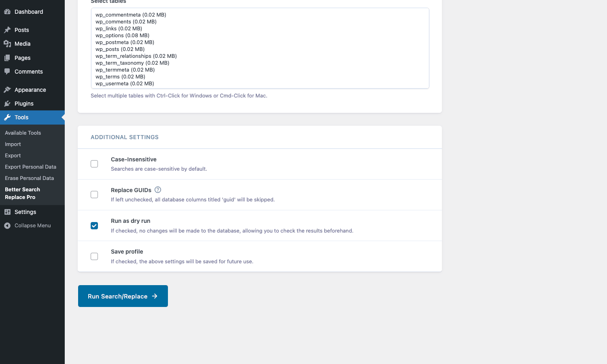This screenshot has height=364, width=607.
Task: Open Available Tools submenu link
Action: tap(23, 133)
